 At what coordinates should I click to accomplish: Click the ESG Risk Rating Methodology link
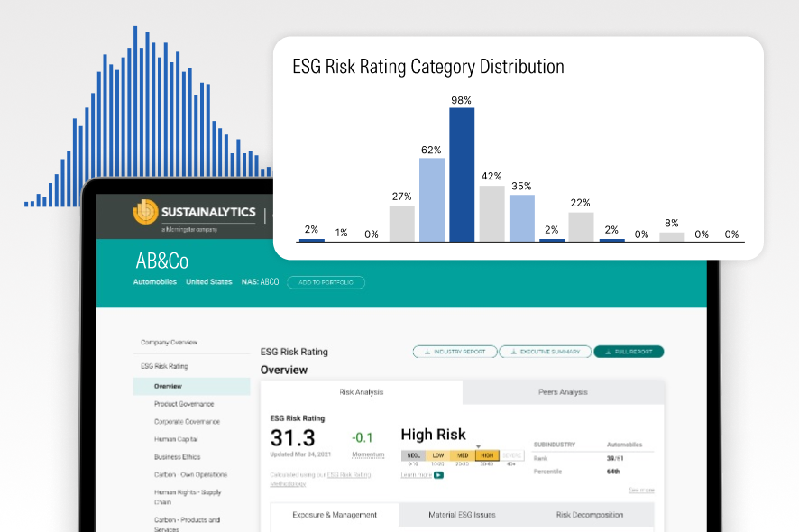pos(320,480)
